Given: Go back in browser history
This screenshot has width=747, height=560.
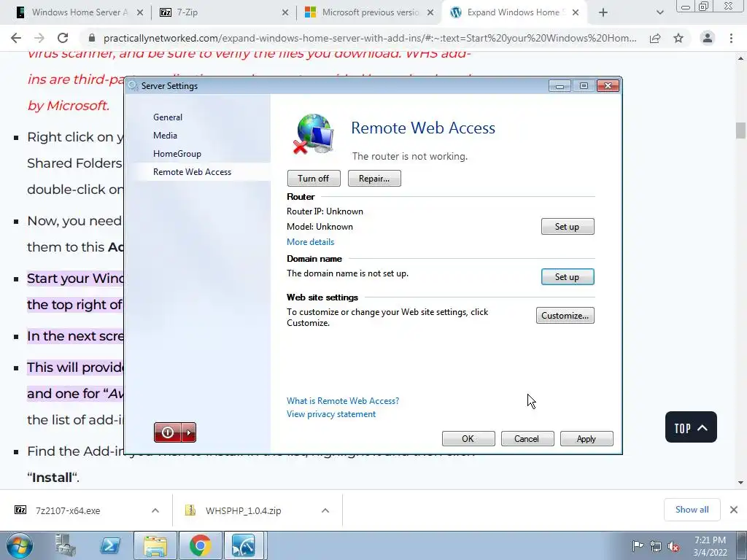Looking at the screenshot, I should [16, 38].
